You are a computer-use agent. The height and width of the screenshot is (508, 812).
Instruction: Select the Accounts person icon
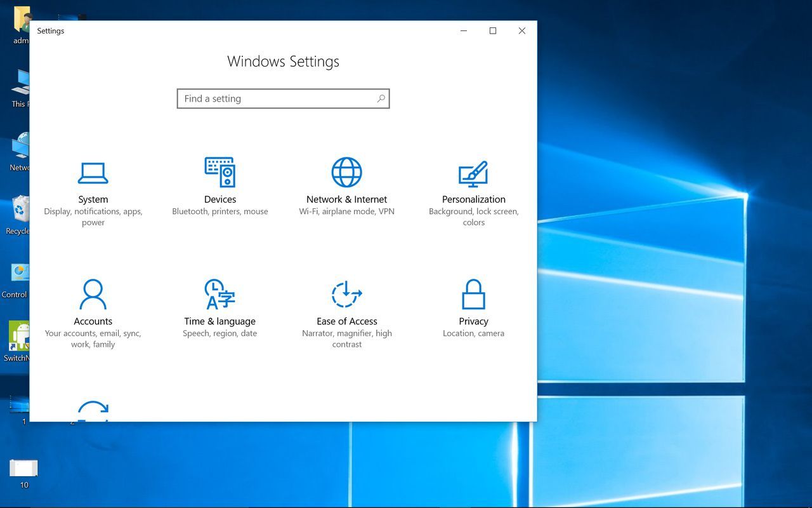[x=93, y=295]
